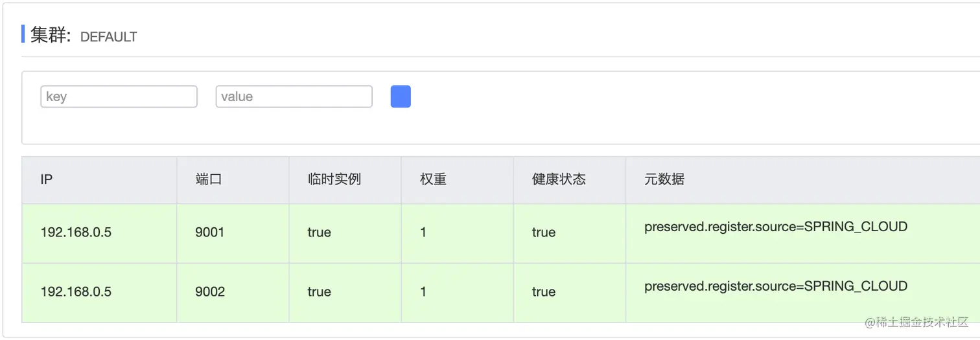Image resolution: width=980 pixels, height=340 pixels.
Task: Click 健康状态 true in the 9001 row
Action: 544,232
